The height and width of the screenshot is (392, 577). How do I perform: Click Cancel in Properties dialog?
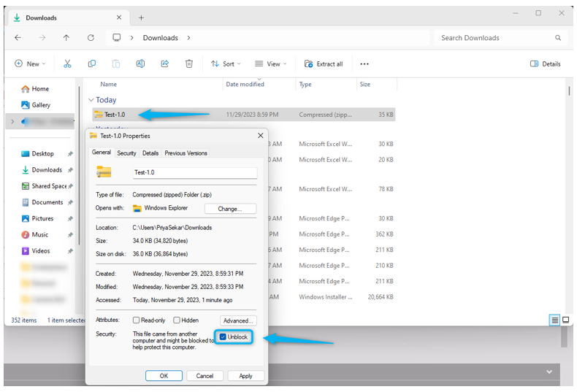coord(205,376)
